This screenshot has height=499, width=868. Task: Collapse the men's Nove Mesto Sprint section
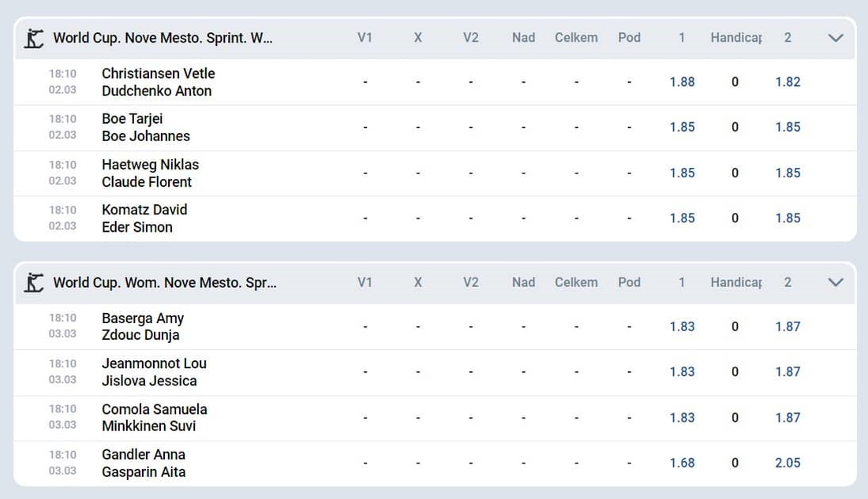[x=836, y=38]
